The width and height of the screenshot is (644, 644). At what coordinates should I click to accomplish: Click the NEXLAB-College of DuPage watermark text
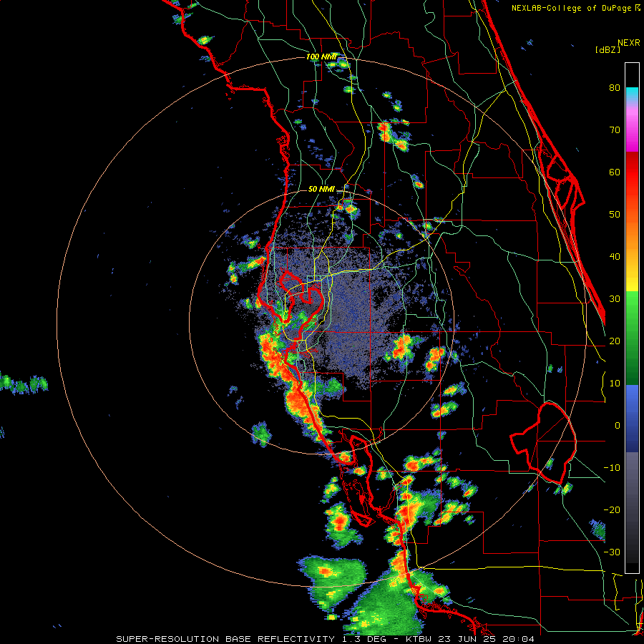click(572, 8)
